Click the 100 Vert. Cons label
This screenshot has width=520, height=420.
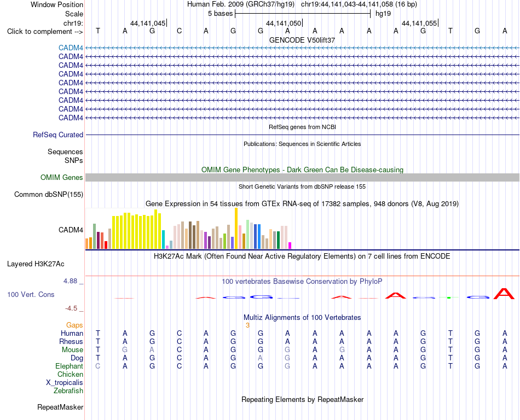pyautogui.click(x=31, y=294)
